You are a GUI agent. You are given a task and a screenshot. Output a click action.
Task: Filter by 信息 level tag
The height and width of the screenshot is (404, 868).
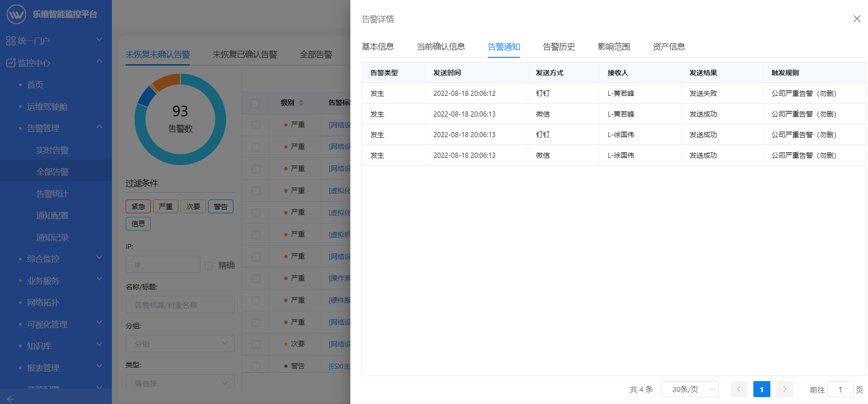click(138, 224)
